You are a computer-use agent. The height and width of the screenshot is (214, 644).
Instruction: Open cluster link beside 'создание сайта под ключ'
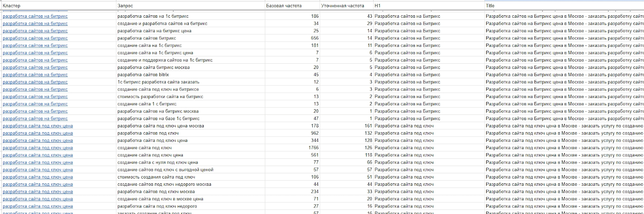pos(37,148)
